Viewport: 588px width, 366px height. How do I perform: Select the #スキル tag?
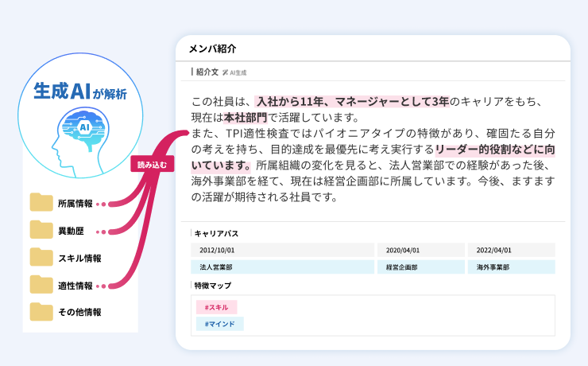tap(216, 307)
